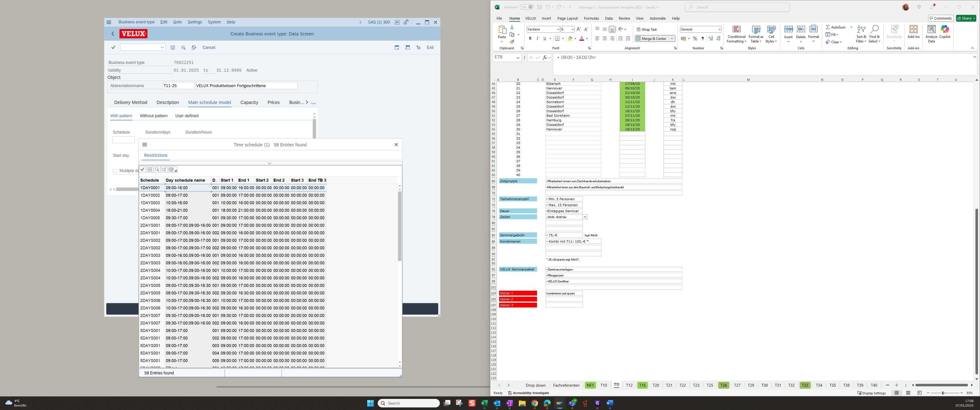980x410 pixels.
Task: Click the Windows Start button
Action: click(370, 403)
